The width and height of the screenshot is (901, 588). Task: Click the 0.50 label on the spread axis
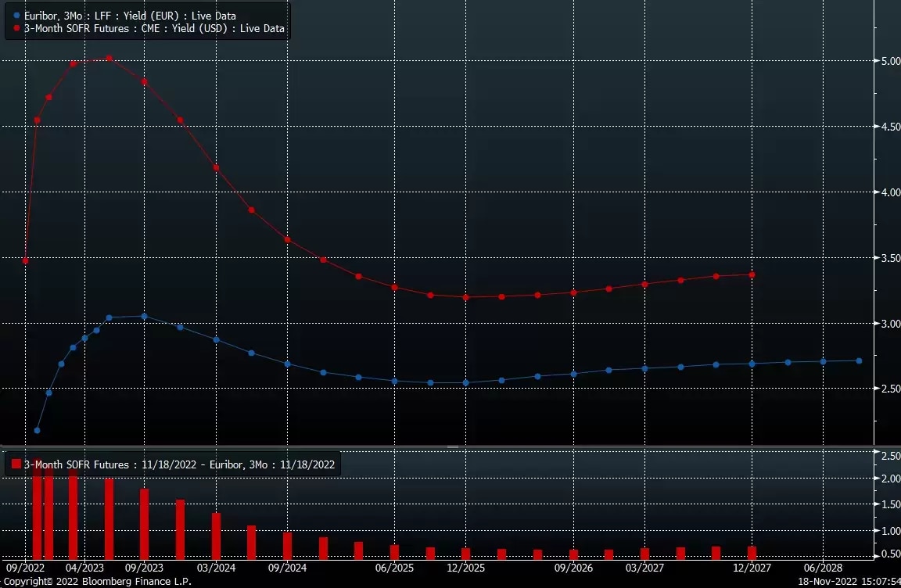pos(891,554)
